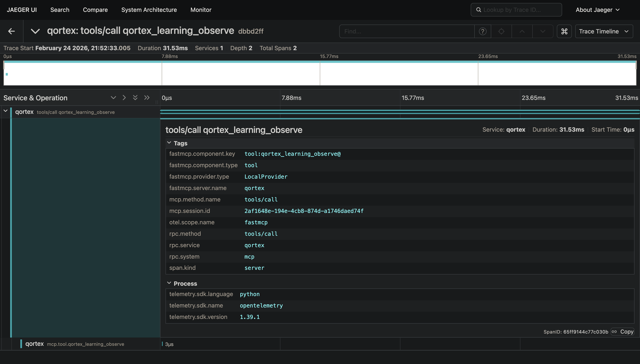The image size is (640, 364).
Task: Click the mcp.session.id value
Action: coord(304,211)
